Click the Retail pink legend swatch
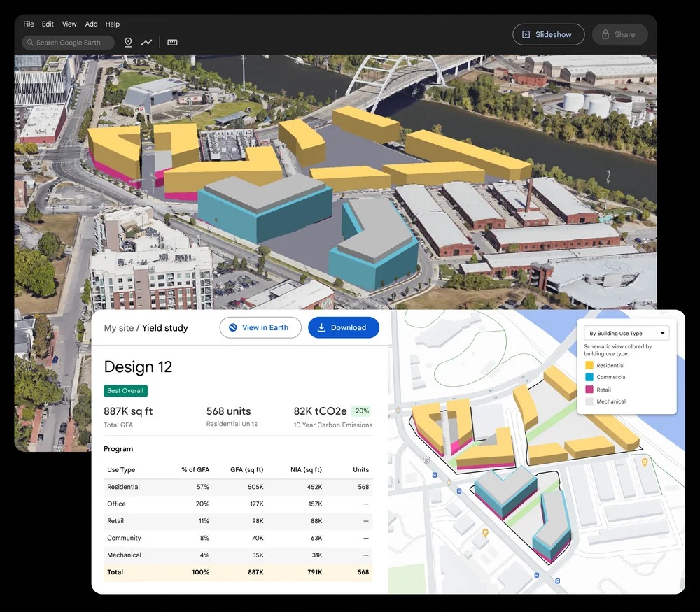This screenshot has height=612, width=700. pos(589,390)
